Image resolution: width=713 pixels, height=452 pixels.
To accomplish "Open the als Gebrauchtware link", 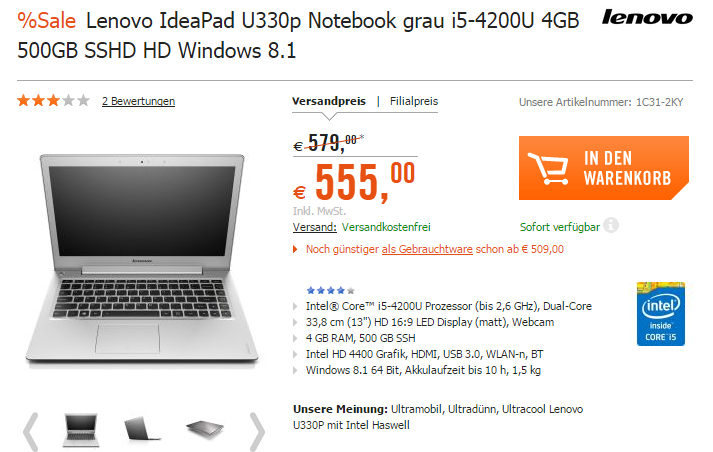I will [427, 249].
